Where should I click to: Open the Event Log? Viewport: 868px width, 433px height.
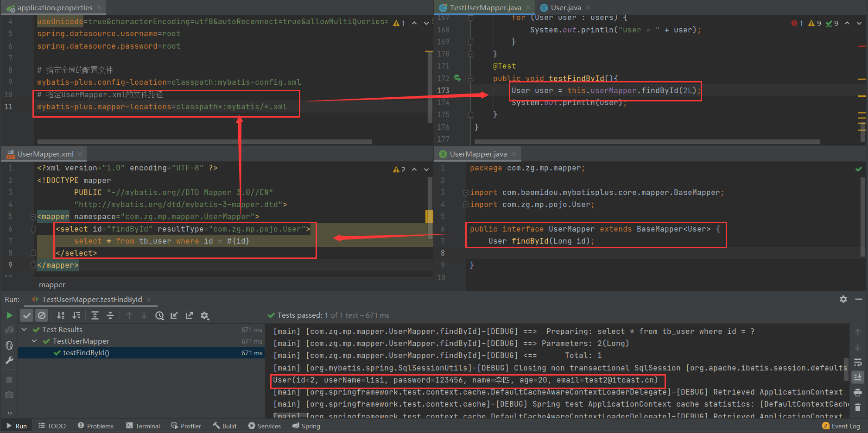point(841,426)
